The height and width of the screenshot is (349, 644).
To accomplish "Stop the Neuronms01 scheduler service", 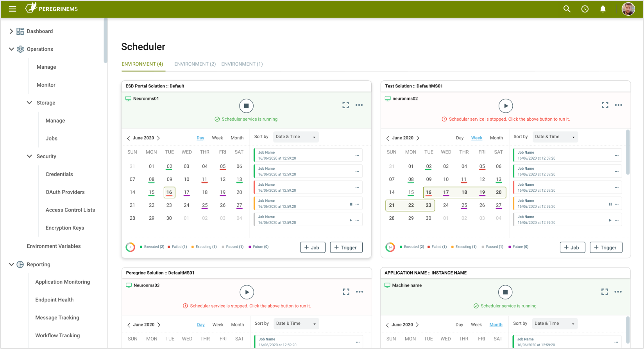I will [x=247, y=106].
